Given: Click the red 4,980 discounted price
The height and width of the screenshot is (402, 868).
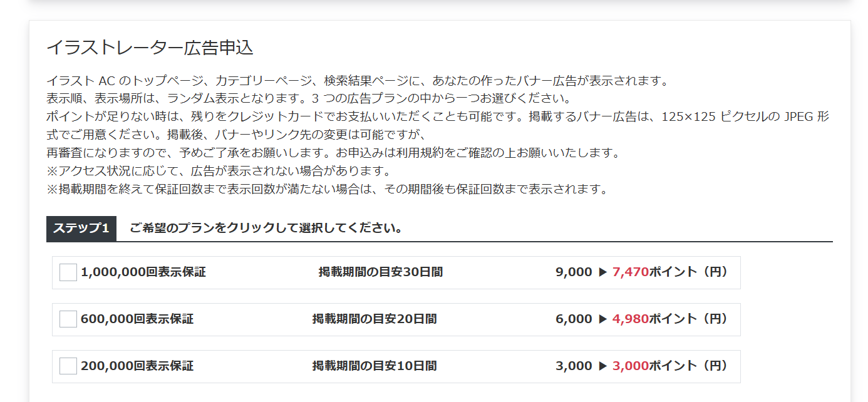Looking at the screenshot, I should click(631, 319).
